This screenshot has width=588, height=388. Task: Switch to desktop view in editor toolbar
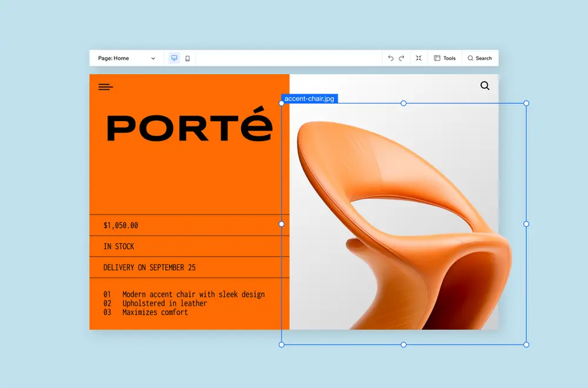pyautogui.click(x=174, y=58)
